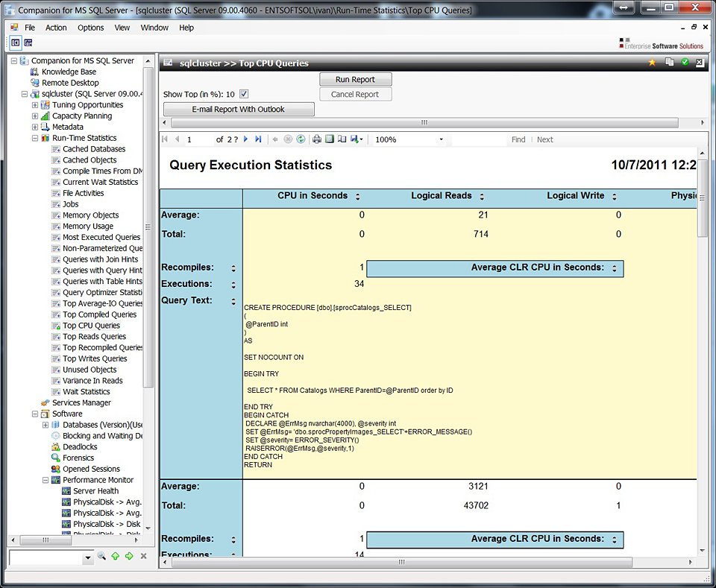
Task: Click the first page navigation icon
Action: coord(165,139)
